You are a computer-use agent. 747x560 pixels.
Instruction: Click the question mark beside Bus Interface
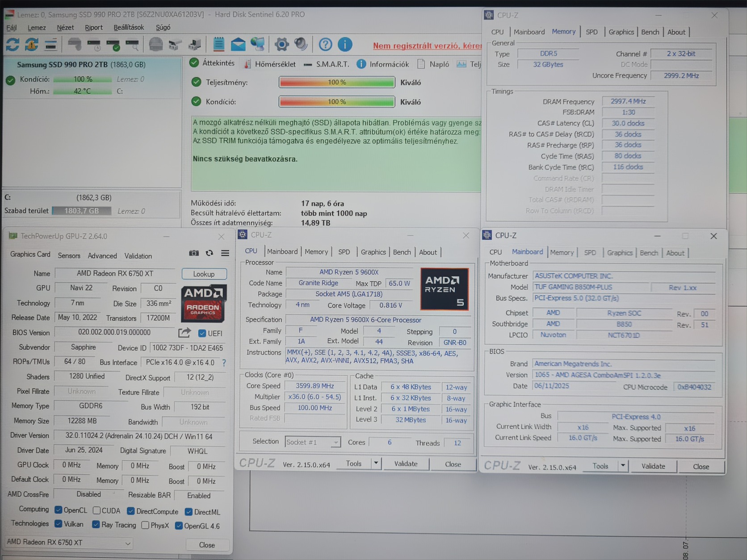(x=224, y=363)
